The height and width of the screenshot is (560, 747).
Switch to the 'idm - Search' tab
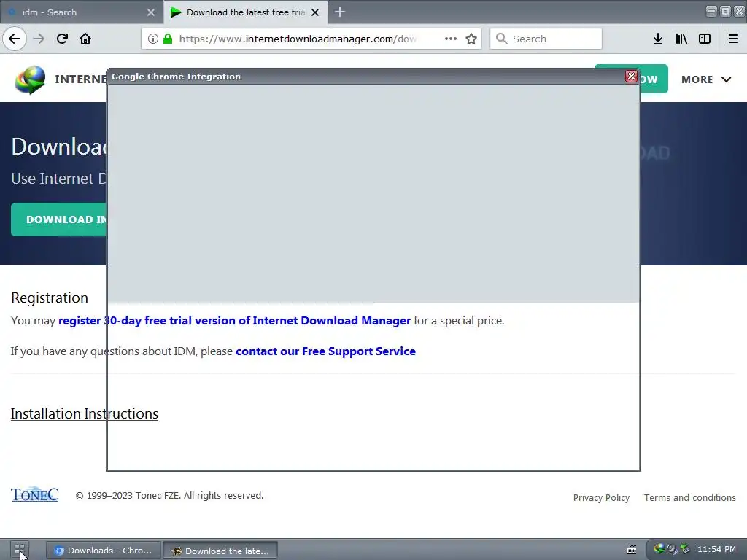coord(82,12)
